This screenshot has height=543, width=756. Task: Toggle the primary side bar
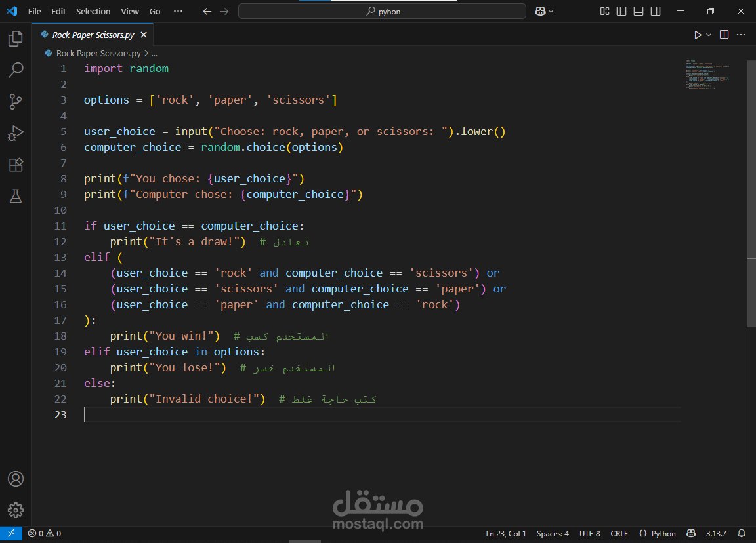(621, 11)
